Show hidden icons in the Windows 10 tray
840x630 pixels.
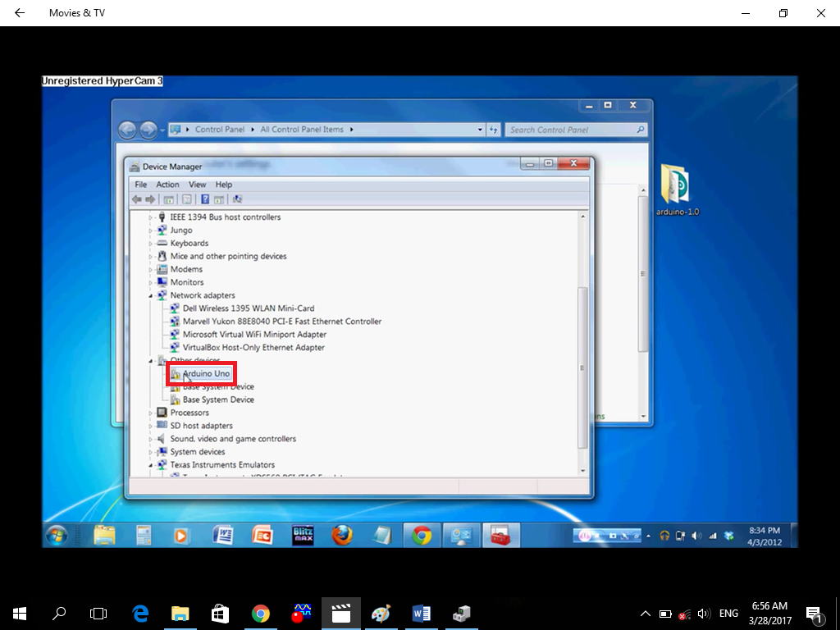point(646,614)
